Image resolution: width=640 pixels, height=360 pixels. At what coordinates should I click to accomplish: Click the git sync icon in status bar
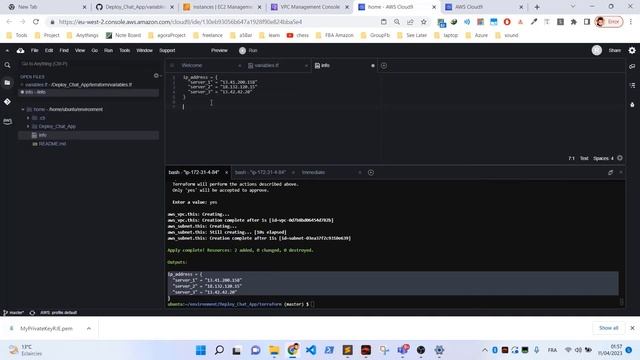pos(32,313)
